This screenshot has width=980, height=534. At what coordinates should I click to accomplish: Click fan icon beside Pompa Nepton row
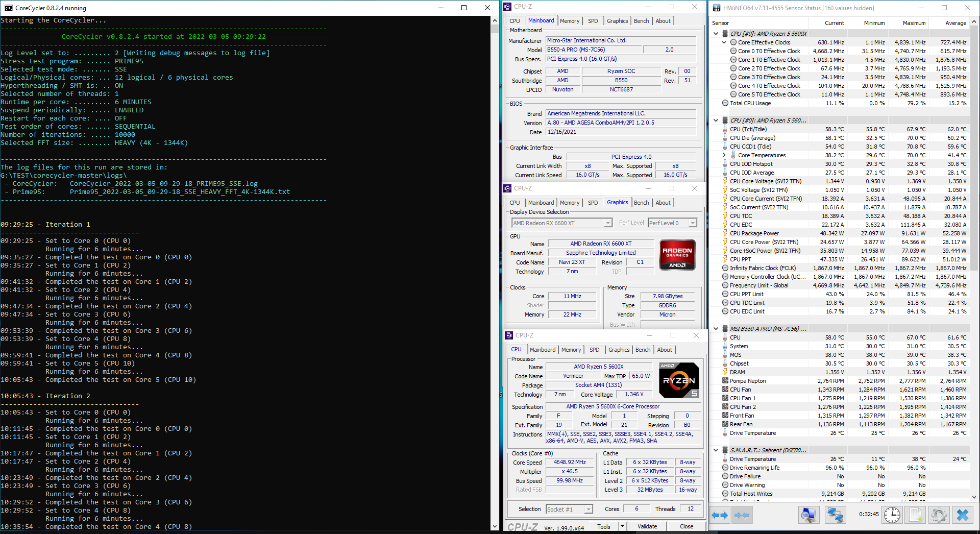coord(725,381)
